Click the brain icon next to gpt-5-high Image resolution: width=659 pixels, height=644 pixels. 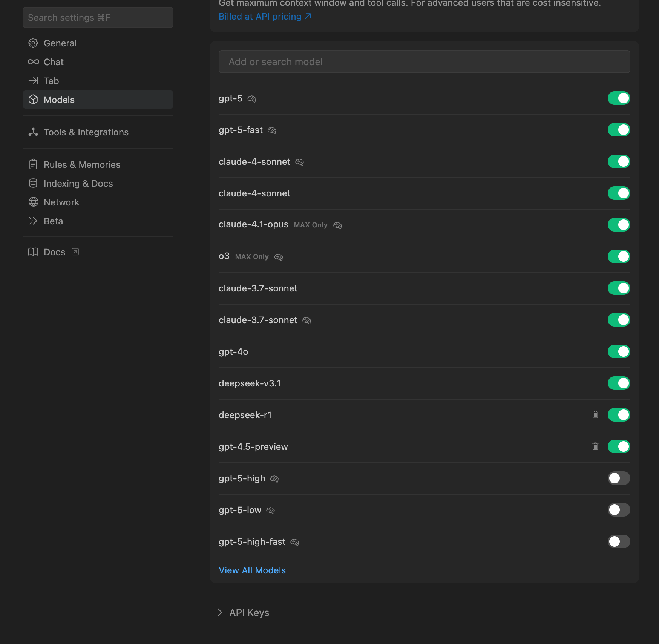pos(274,479)
